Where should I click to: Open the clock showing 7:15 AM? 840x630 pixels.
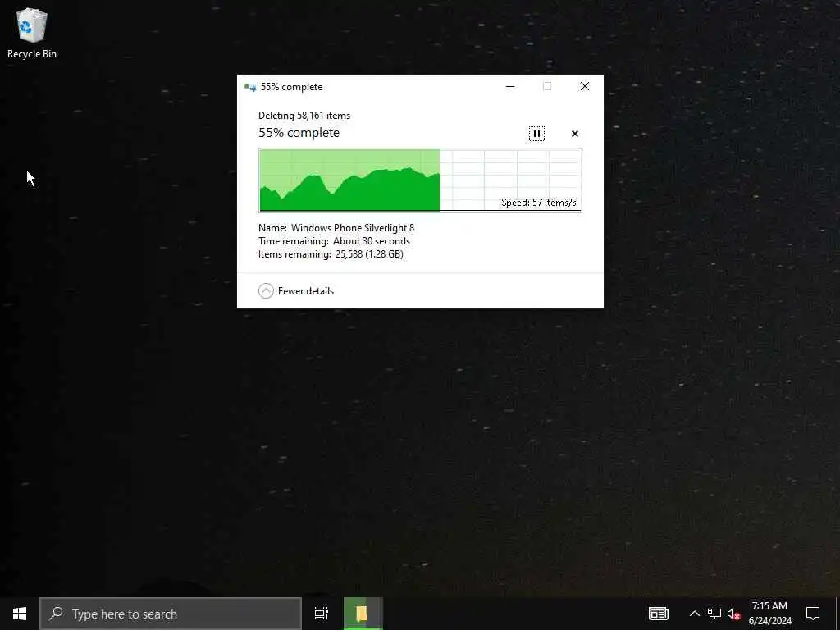coord(769,614)
